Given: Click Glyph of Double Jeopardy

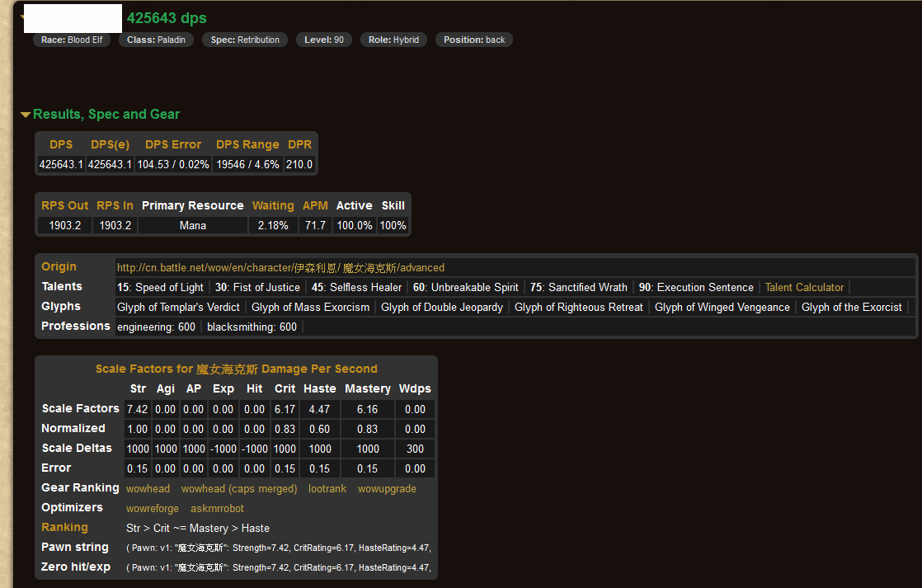Looking at the screenshot, I should [x=441, y=308].
